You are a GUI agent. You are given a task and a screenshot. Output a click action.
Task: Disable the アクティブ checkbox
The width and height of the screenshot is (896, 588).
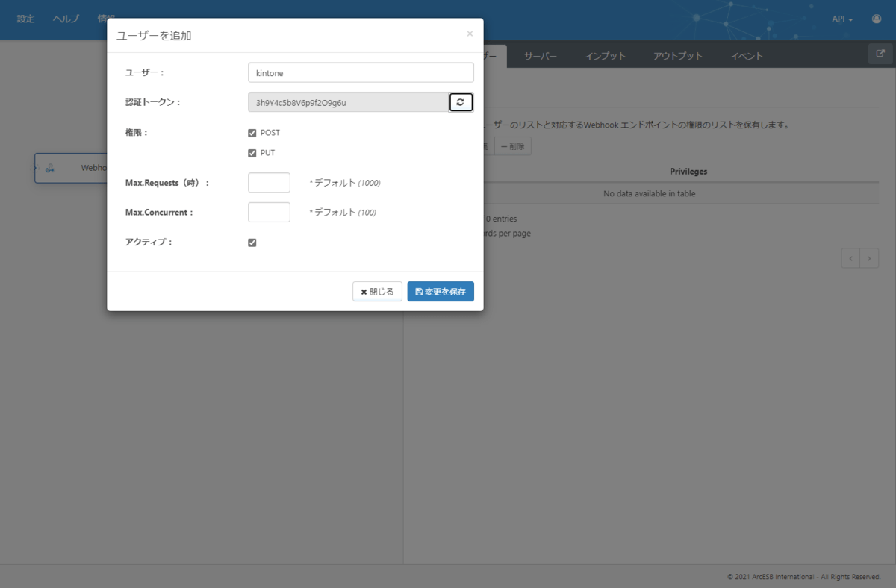[x=252, y=242]
